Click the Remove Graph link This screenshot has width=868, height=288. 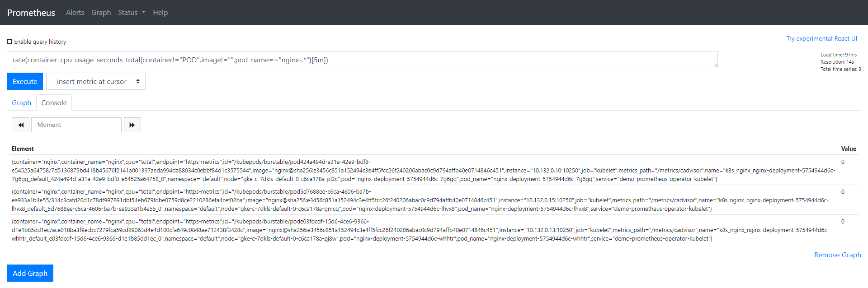coord(837,255)
